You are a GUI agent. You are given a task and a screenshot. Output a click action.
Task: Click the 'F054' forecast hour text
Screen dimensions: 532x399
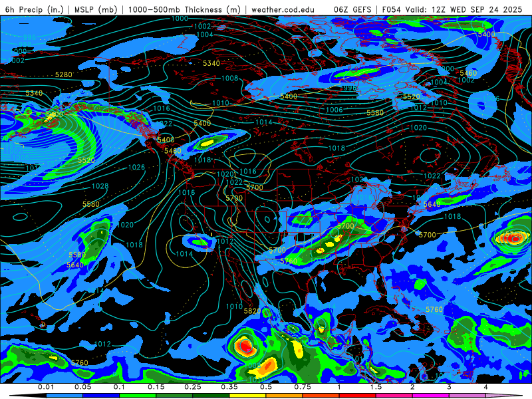(x=391, y=9)
